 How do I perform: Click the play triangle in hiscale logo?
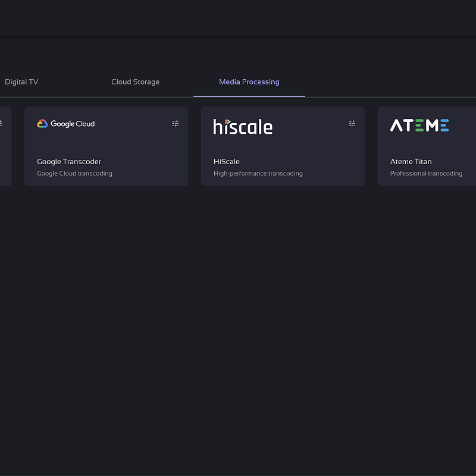coord(227,121)
